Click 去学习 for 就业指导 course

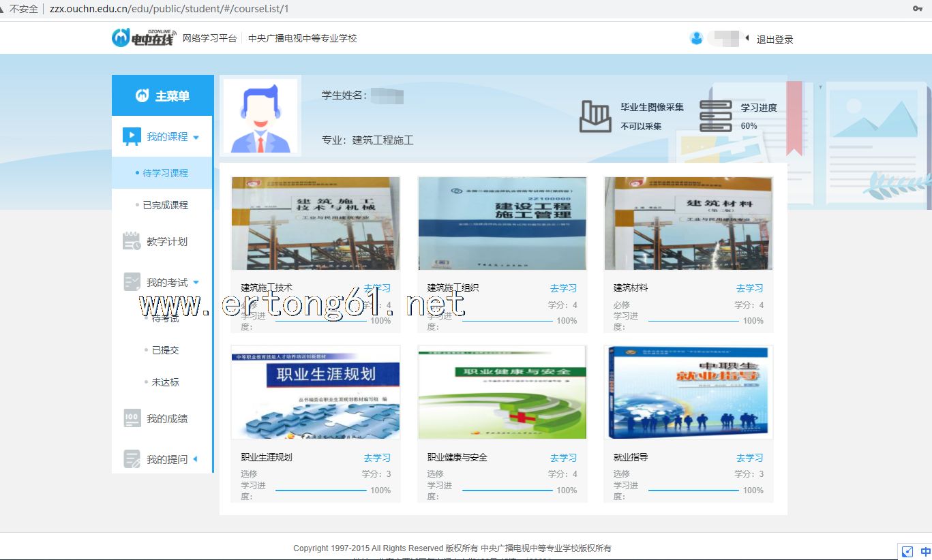(749, 458)
